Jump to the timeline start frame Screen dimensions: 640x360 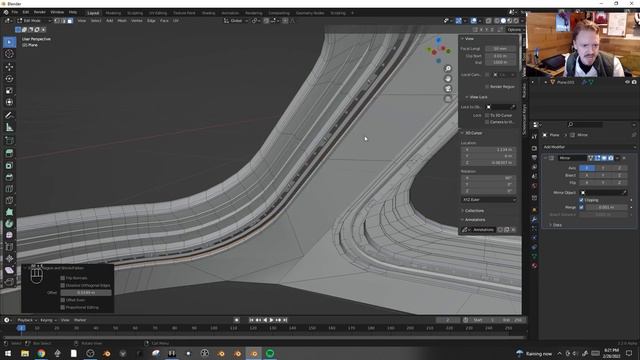click(x=251, y=320)
